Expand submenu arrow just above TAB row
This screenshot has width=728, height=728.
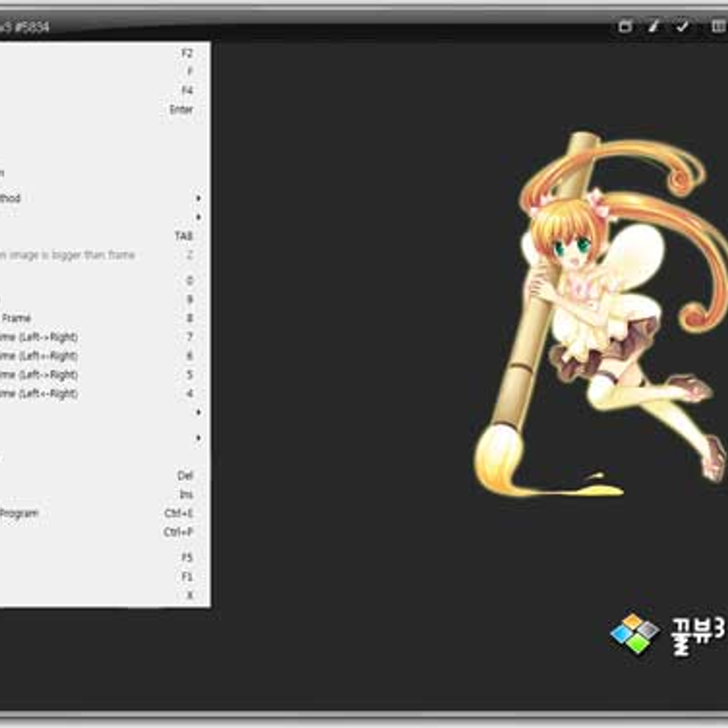(198, 217)
